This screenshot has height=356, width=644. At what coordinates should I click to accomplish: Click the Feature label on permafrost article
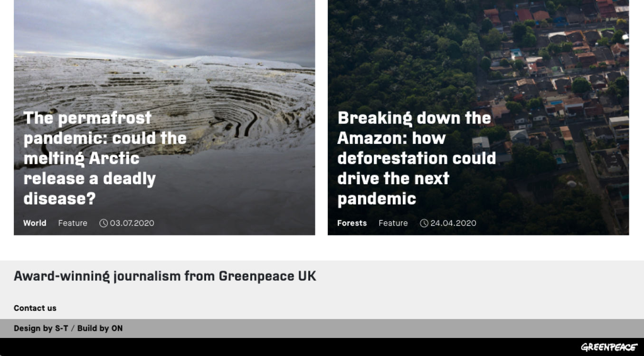73,223
